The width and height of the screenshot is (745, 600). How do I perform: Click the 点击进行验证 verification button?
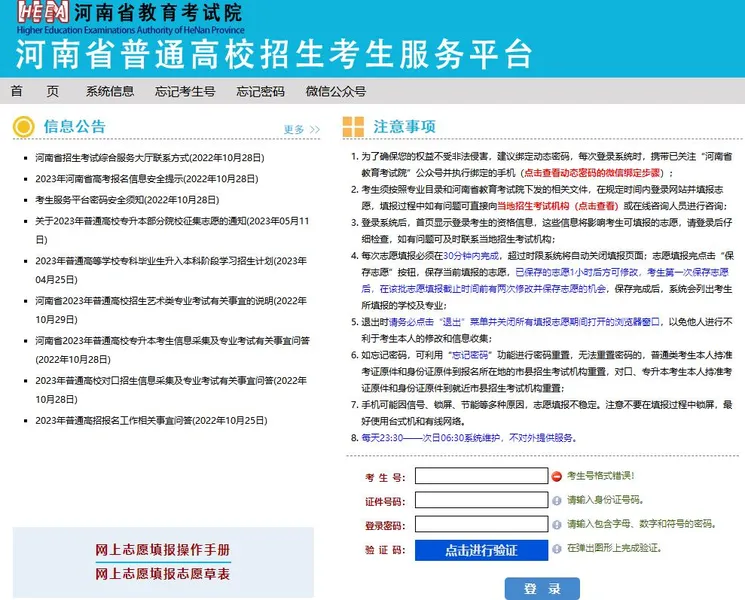(x=481, y=550)
